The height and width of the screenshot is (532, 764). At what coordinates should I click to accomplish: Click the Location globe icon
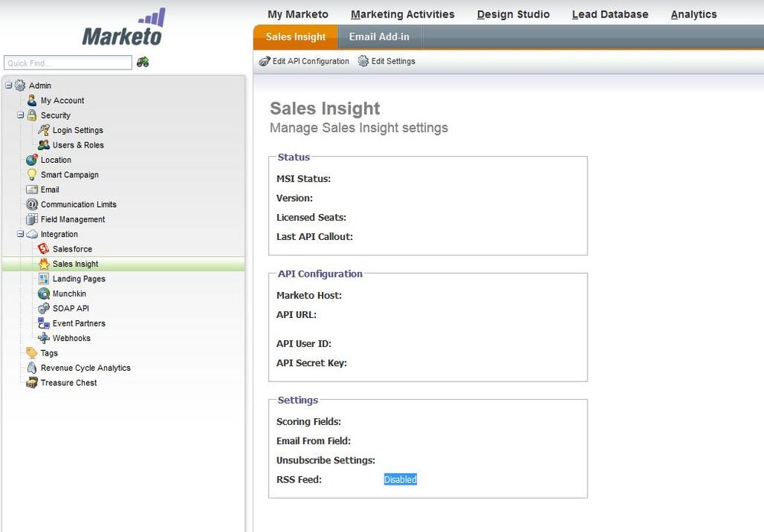click(x=31, y=160)
